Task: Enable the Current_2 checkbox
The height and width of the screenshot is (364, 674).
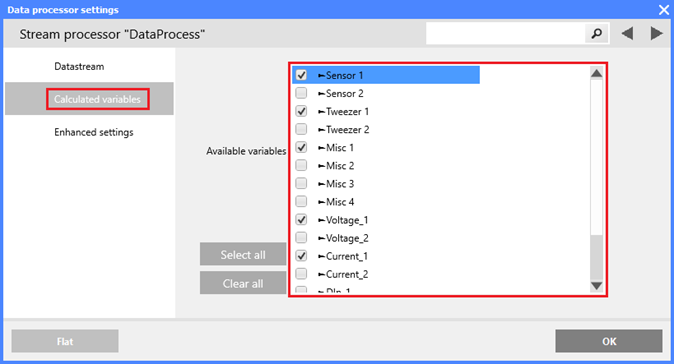Action: pos(301,274)
